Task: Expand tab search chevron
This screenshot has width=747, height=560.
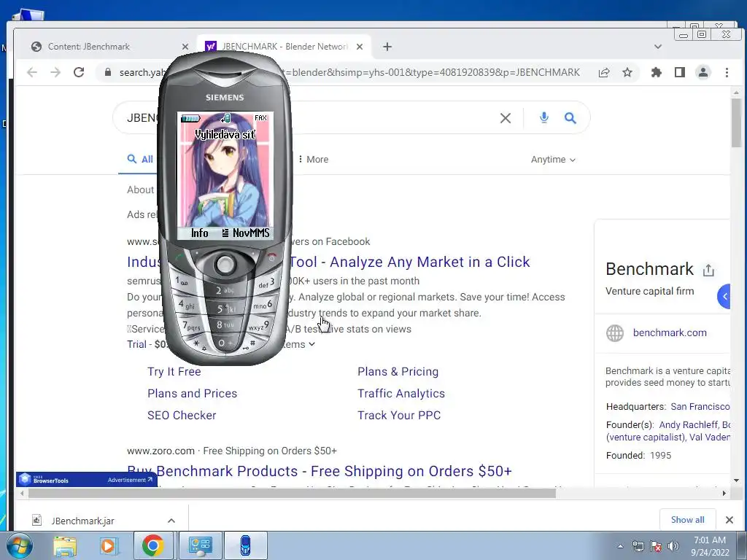Action: pyautogui.click(x=658, y=47)
